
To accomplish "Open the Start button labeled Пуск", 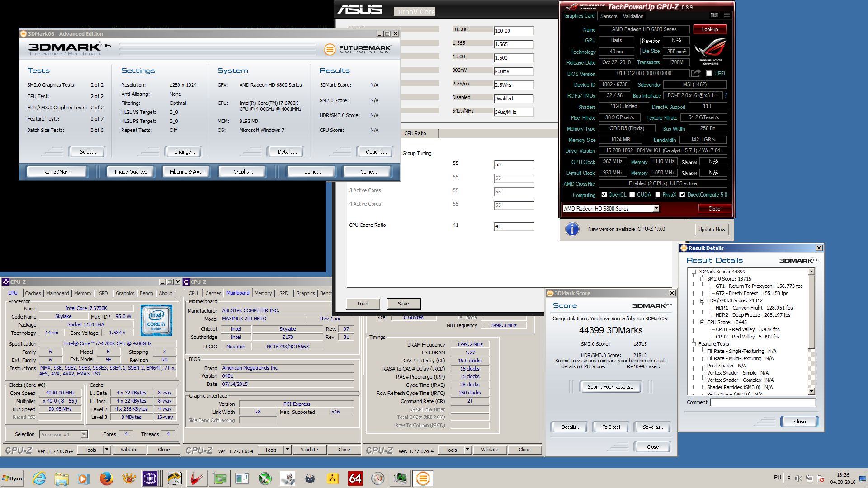I will 12,478.
